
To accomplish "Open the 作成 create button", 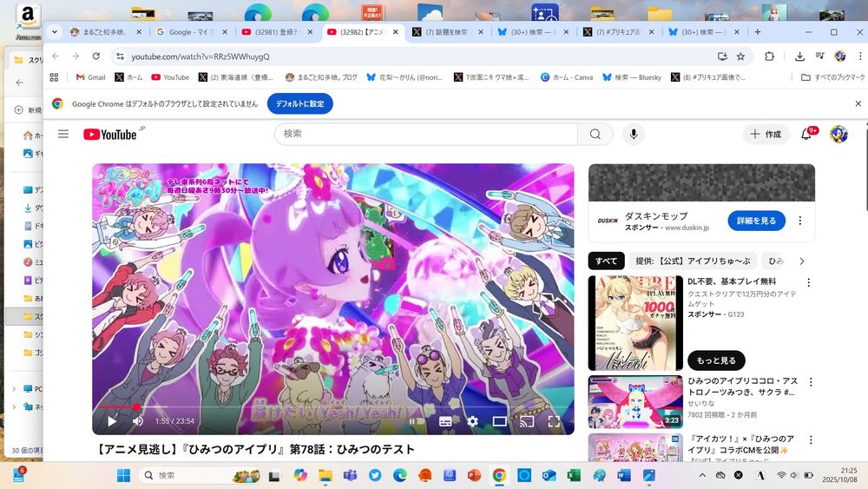I will (x=766, y=134).
